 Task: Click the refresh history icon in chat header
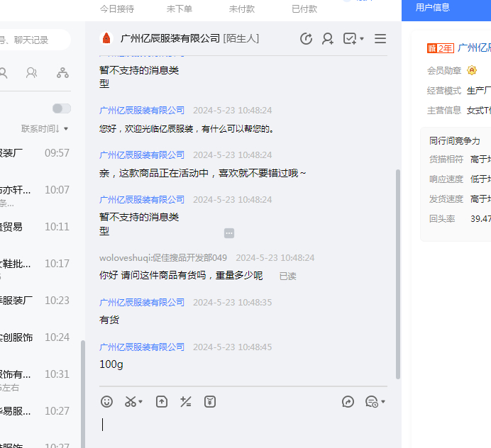click(307, 39)
